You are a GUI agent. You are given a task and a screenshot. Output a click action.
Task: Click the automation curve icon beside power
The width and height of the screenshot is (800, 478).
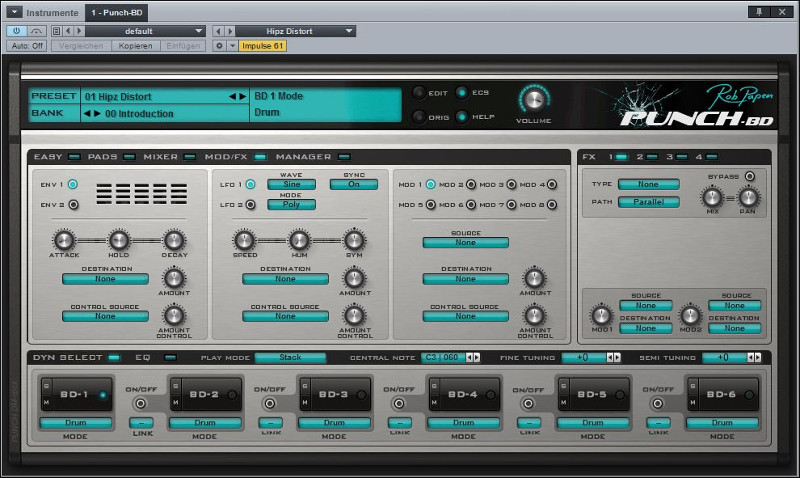pos(36,31)
